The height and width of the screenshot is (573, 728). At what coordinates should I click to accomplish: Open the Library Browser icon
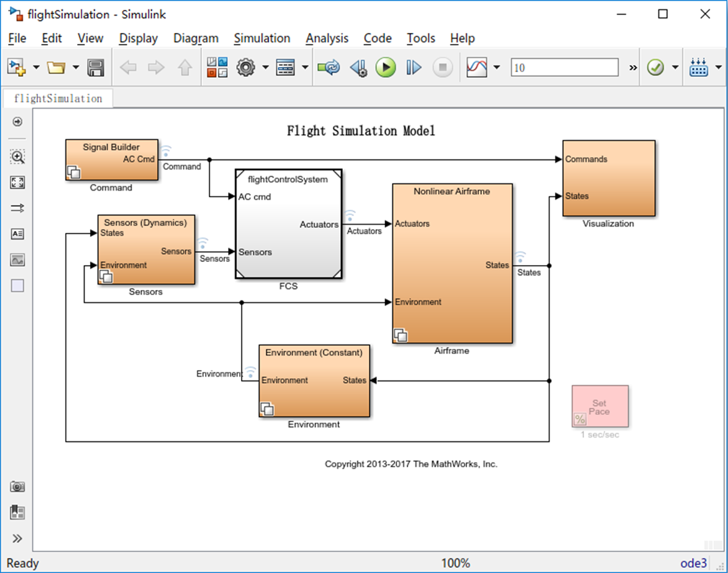(x=217, y=68)
